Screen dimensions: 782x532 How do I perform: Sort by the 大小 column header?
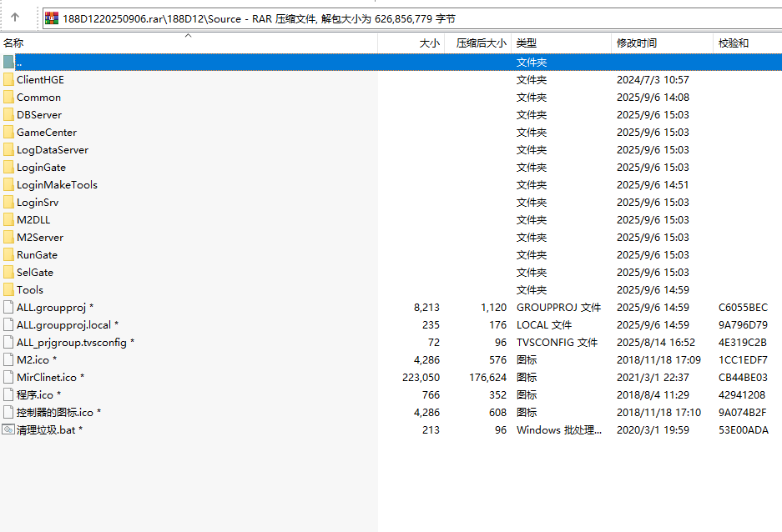(x=429, y=43)
